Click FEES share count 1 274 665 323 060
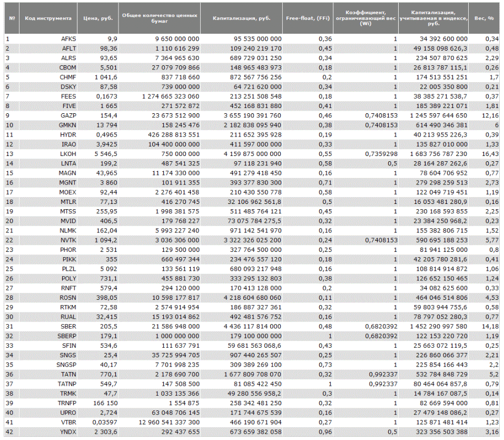Viewport: 504px width, 440px height. point(171,96)
